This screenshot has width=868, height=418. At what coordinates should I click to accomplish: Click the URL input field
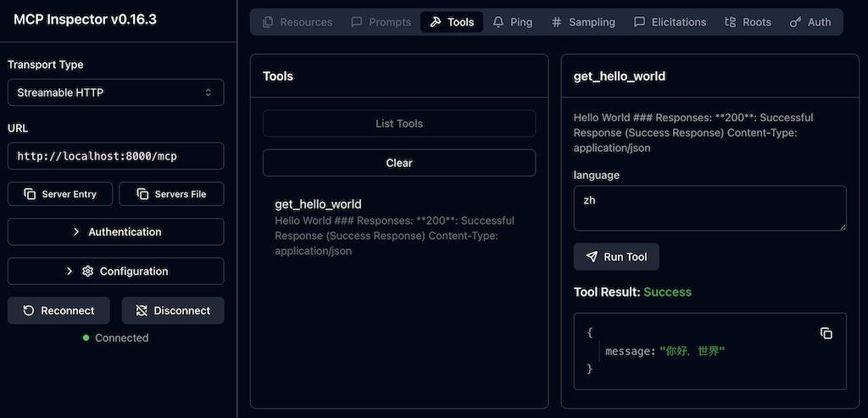coord(115,156)
